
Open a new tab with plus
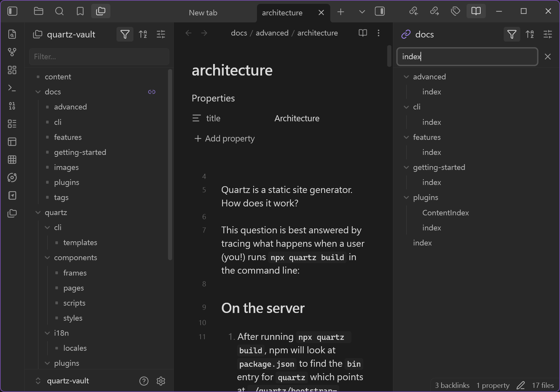(x=341, y=12)
